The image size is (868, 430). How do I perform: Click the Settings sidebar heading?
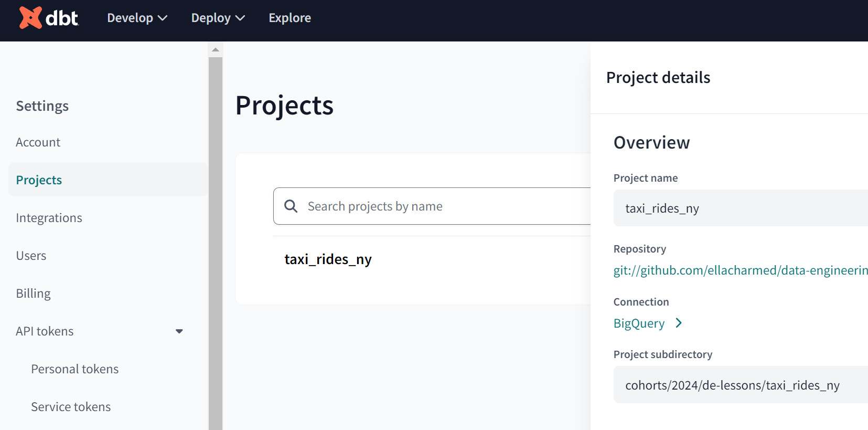click(x=42, y=106)
